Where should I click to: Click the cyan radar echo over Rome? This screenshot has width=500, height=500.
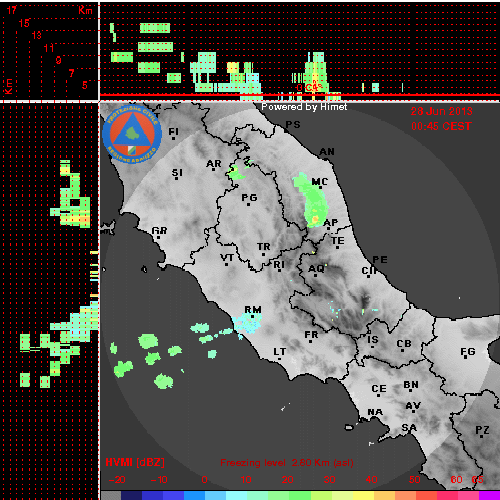tap(247, 323)
